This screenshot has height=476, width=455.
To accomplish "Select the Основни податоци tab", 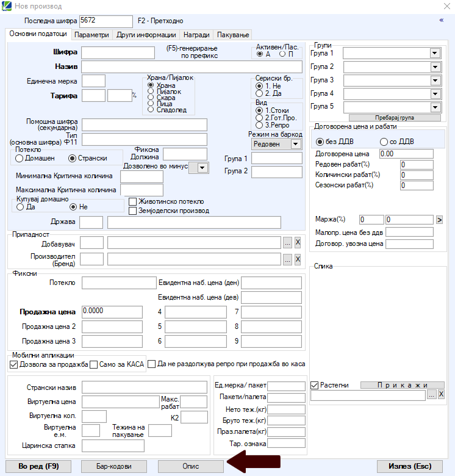I will 38,34.
